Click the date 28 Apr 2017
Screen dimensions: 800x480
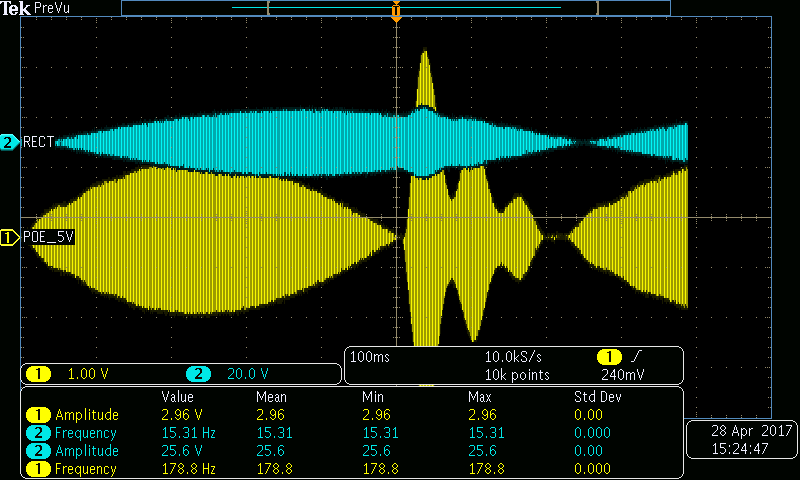(752, 431)
